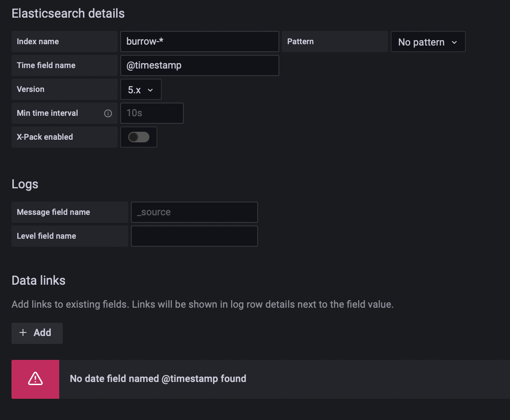Click the Index name input field
Image resolution: width=510 pixels, height=420 pixels.
(199, 42)
